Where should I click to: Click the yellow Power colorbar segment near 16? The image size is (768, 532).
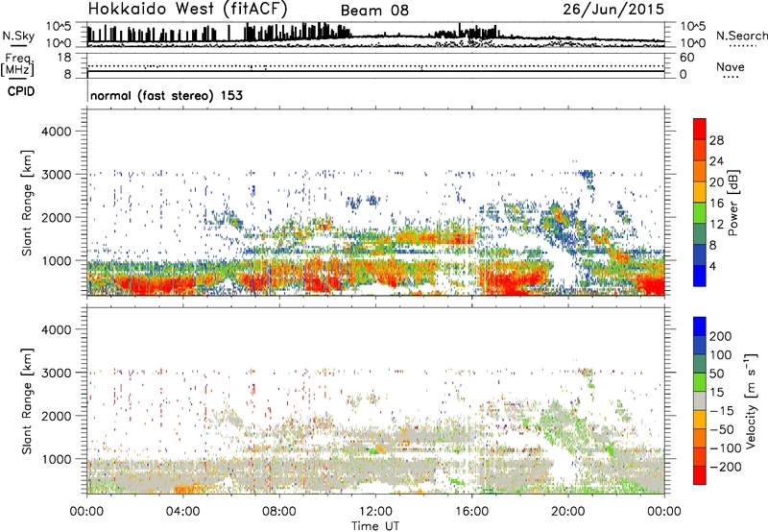tap(700, 191)
